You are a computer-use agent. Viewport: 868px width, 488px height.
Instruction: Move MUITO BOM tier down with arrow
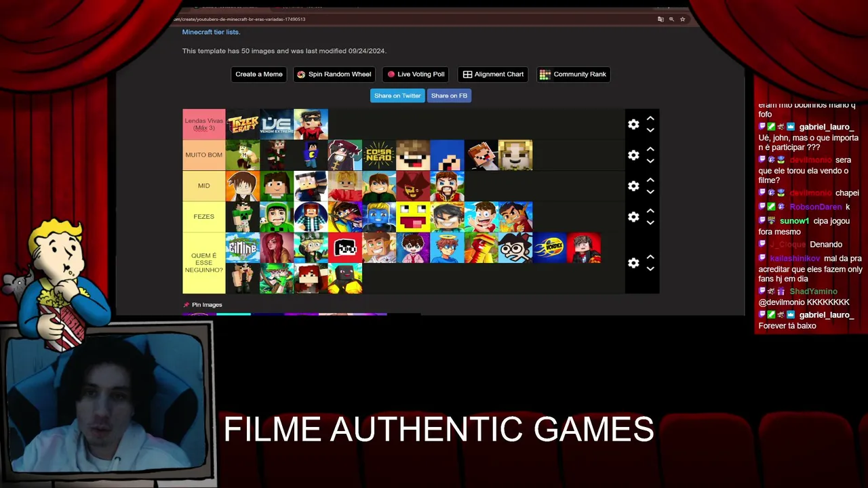650,161
